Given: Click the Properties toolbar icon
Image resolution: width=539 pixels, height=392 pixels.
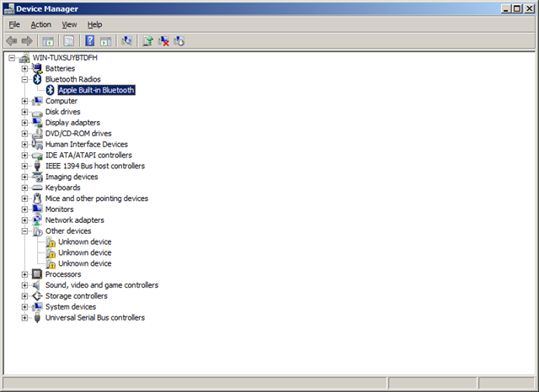Looking at the screenshot, I should [69, 41].
